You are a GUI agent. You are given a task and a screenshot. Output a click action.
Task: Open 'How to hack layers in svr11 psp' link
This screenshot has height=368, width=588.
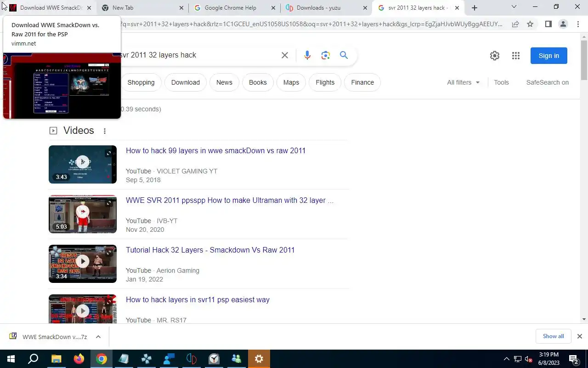(198, 299)
